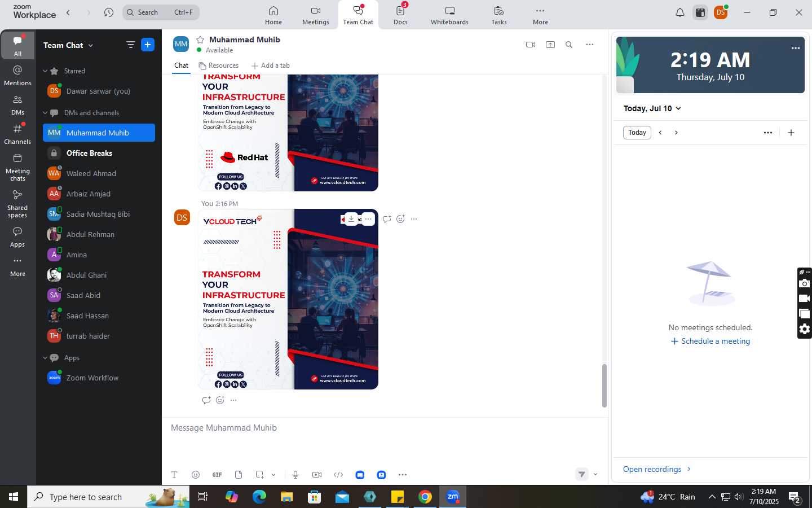Viewport: 812px width, 508px height.
Task: Open Windows Start menu
Action: pos(14,497)
